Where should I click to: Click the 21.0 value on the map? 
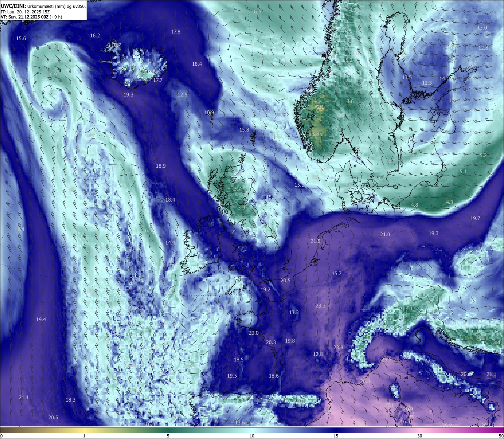point(385,235)
